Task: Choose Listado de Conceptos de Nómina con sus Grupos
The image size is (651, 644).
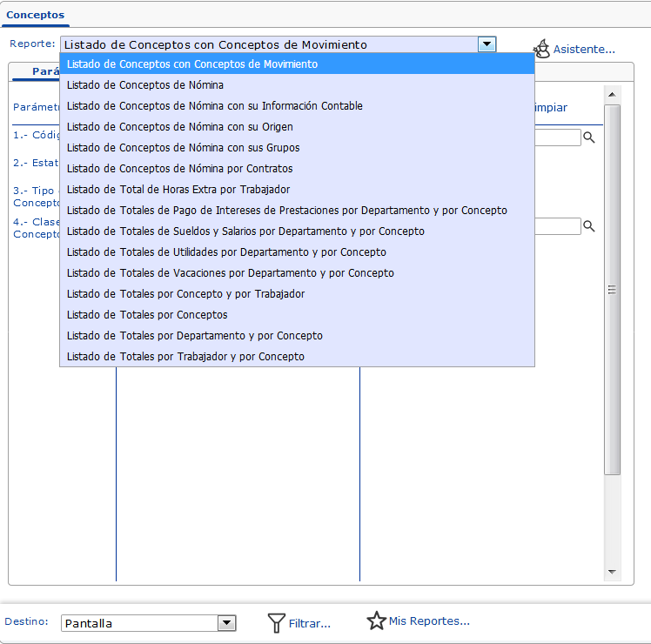Action: tap(183, 148)
